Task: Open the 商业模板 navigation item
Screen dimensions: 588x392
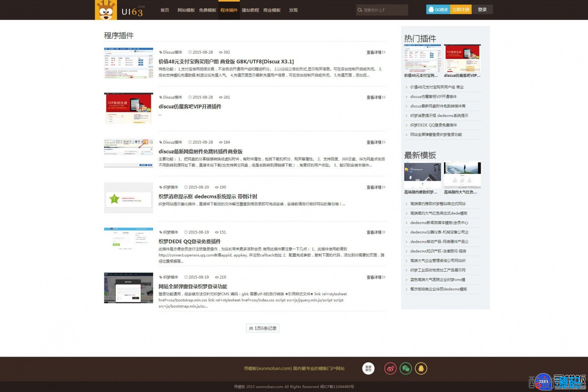Action: coord(272,10)
